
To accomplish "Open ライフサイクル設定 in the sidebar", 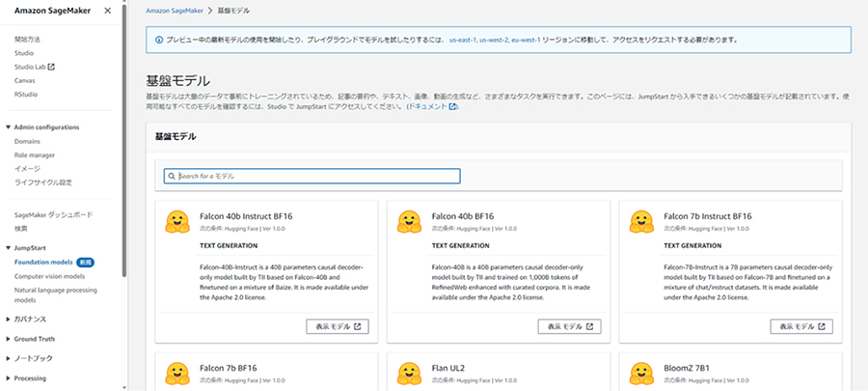I will [43, 182].
